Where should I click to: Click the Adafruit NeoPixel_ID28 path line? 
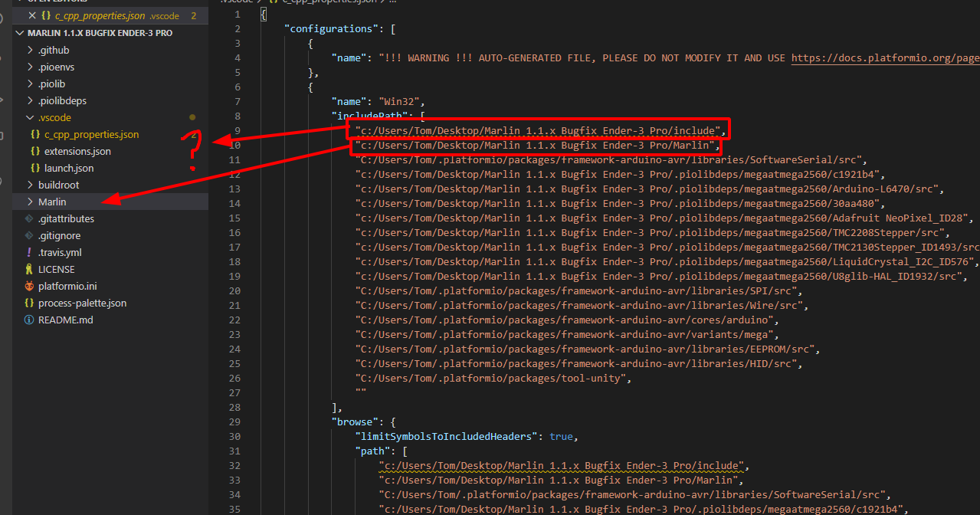[664, 218]
